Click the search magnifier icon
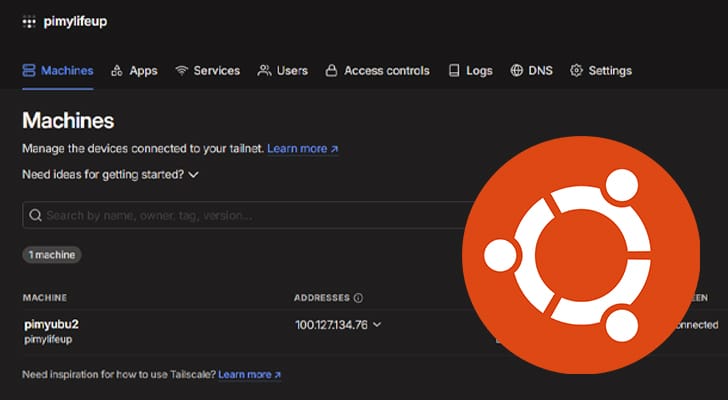 pos(35,215)
